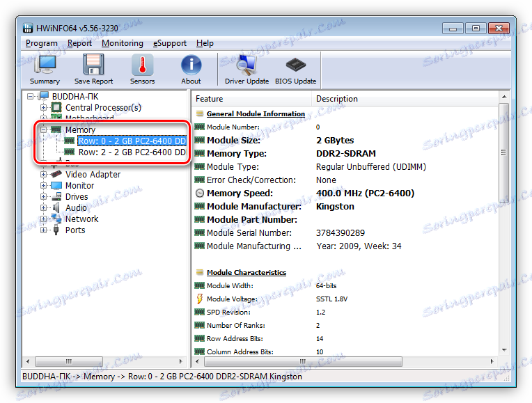This screenshot has height=403, width=532.
Task: Click the About info icon
Action: (x=191, y=65)
